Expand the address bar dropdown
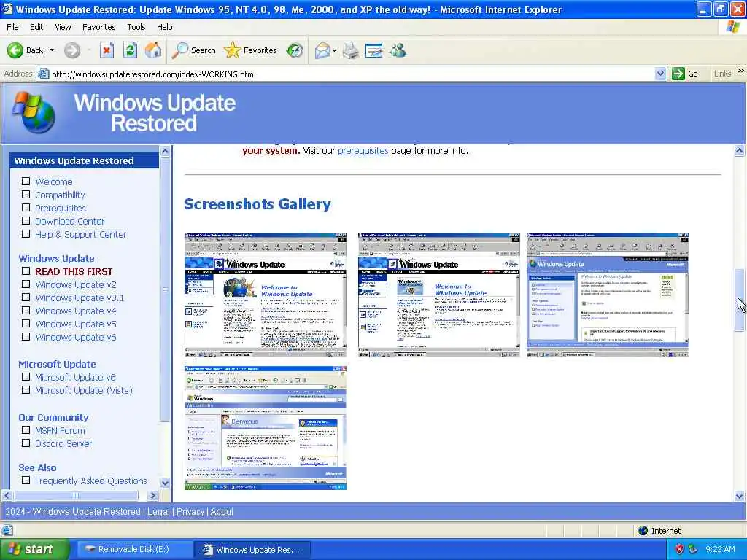Image resolution: width=747 pixels, height=560 pixels. 660,74
